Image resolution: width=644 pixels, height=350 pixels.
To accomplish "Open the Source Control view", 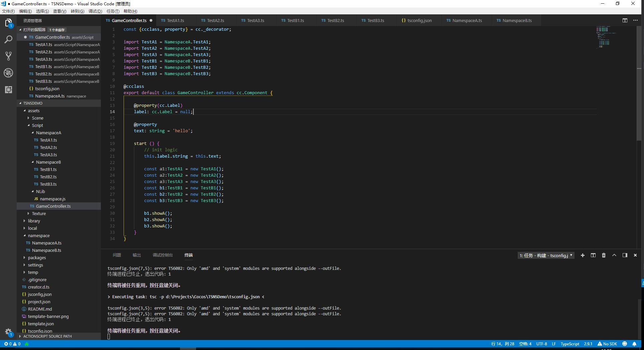I will point(8,56).
